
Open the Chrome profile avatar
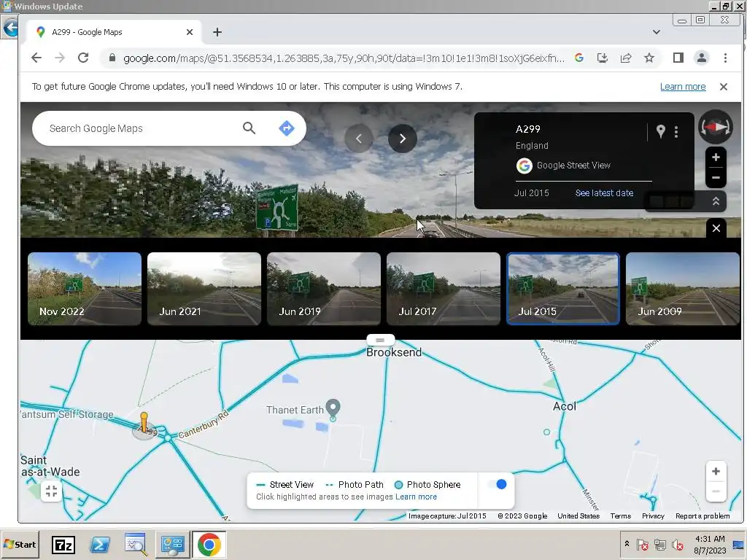coord(702,58)
